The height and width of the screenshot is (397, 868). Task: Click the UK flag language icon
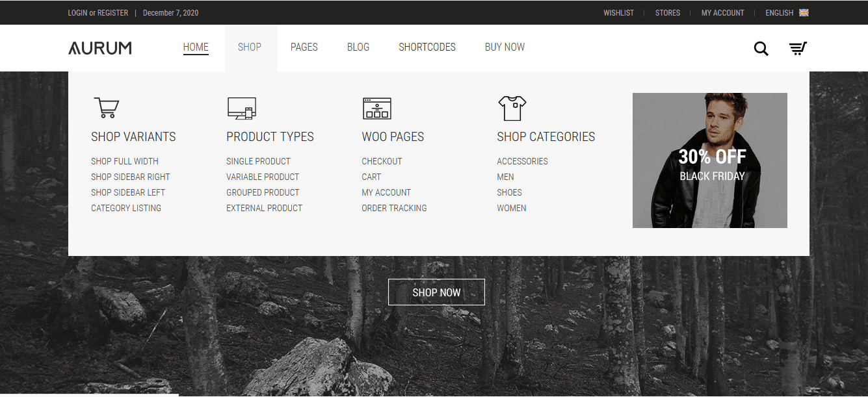tap(804, 12)
